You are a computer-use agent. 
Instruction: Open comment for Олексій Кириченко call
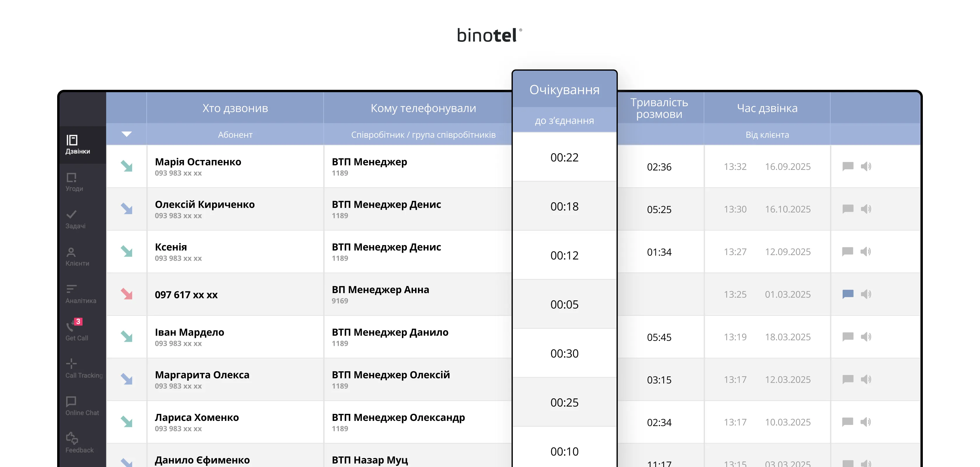(848, 209)
